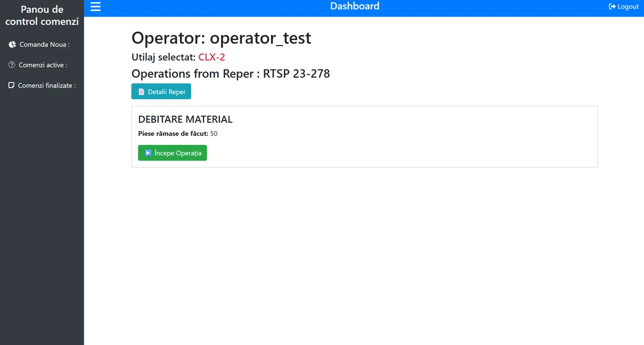Click the play icon in Începe Operația
The image size is (644, 345).
click(148, 153)
